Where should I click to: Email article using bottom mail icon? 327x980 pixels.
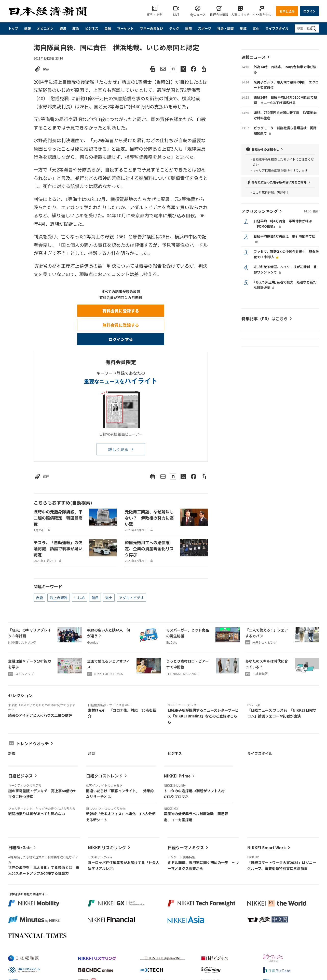(163, 477)
